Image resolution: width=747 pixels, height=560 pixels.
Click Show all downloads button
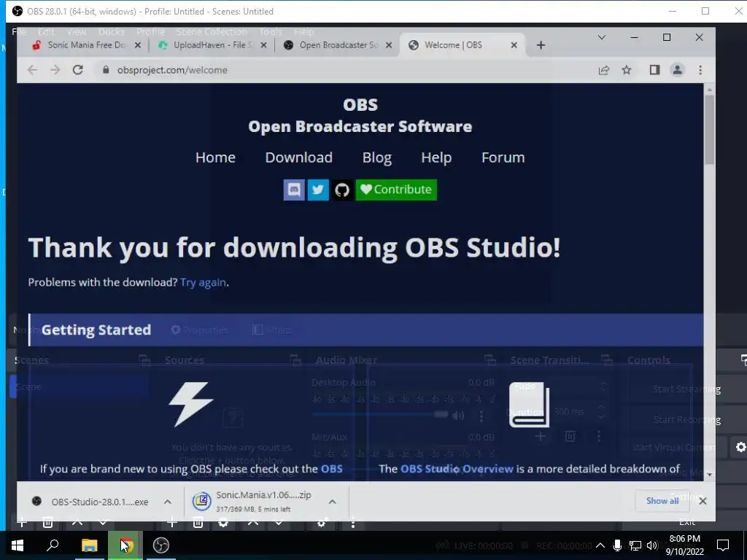[x=662, y=501]
